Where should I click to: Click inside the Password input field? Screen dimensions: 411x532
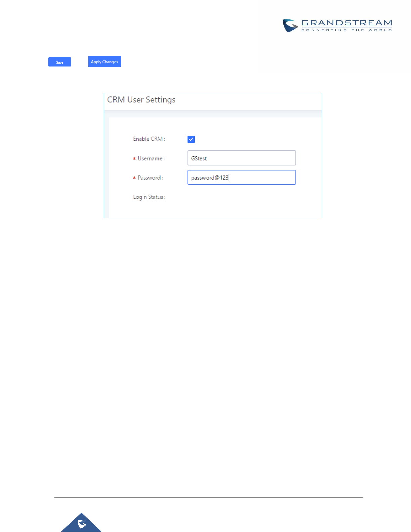coord(242,177)
